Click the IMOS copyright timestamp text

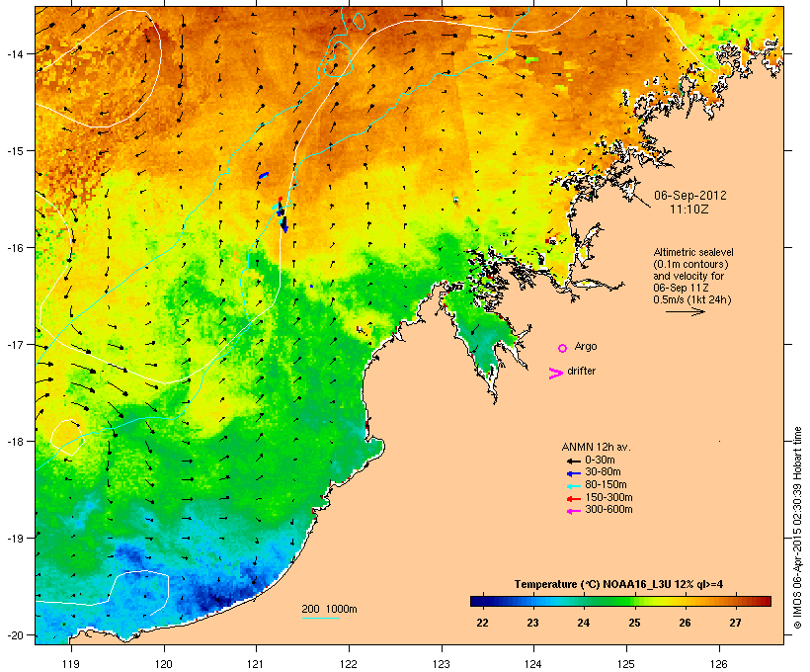tap(797, 528)
